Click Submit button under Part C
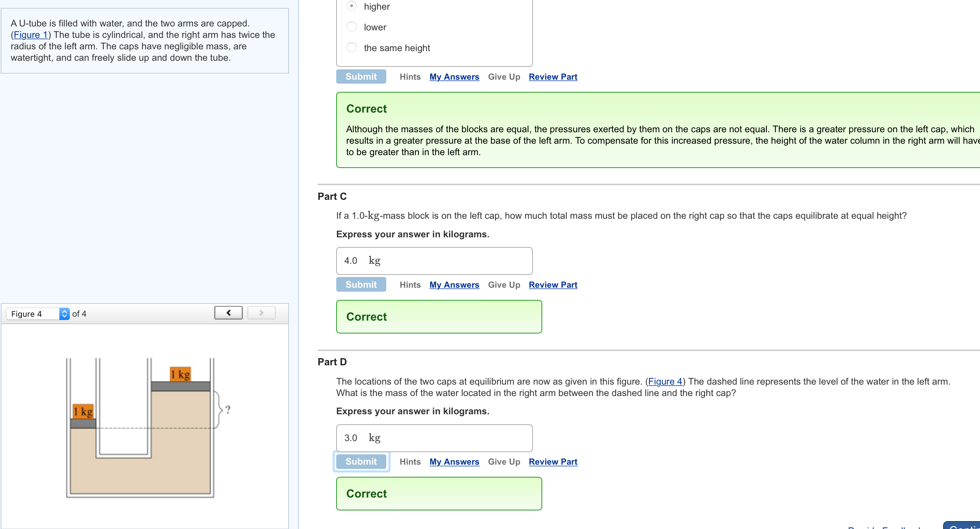 click(361, 285)
